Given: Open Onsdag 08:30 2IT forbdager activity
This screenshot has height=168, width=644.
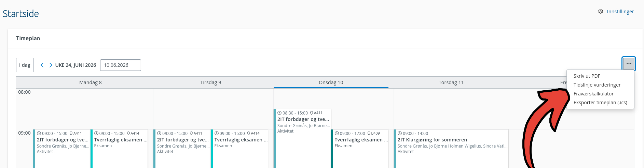Looking at the screenshot, I should tap(302, 138).
